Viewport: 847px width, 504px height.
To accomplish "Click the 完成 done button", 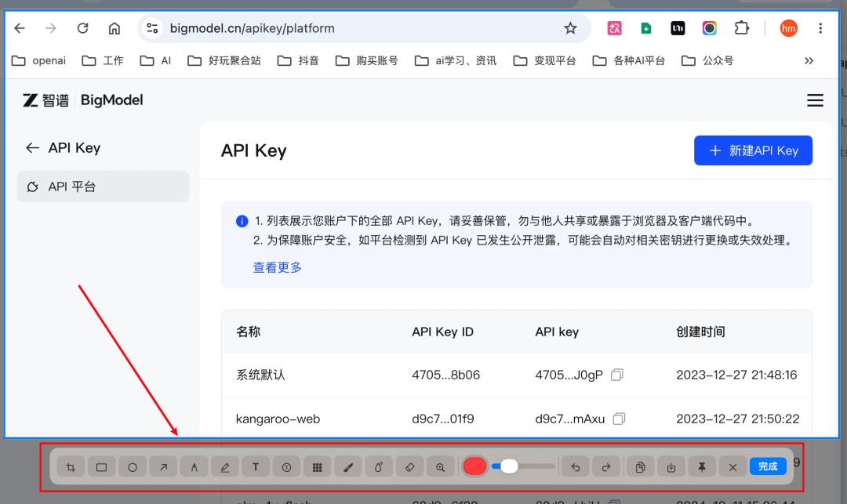I will pyautogui.click(x=768, y=466).
